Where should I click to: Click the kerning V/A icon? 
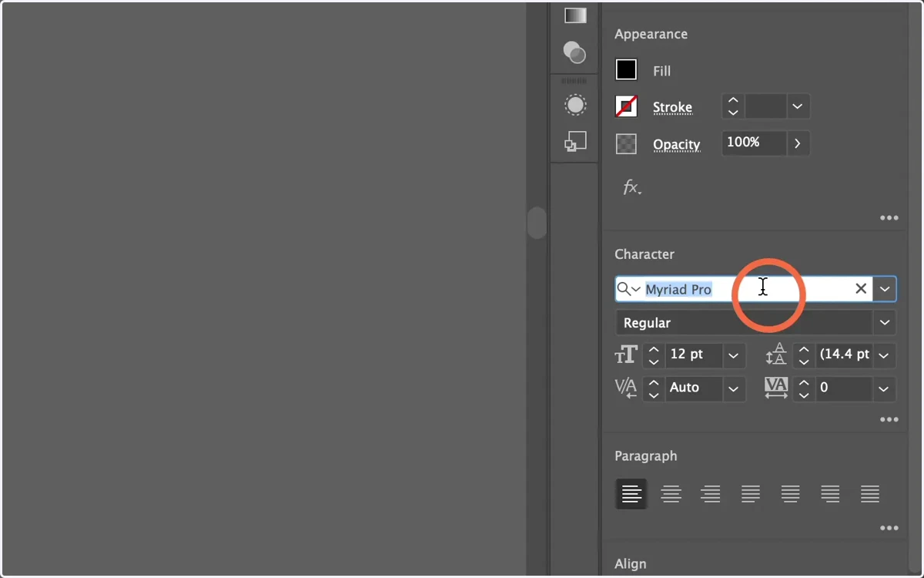(626, 388)
